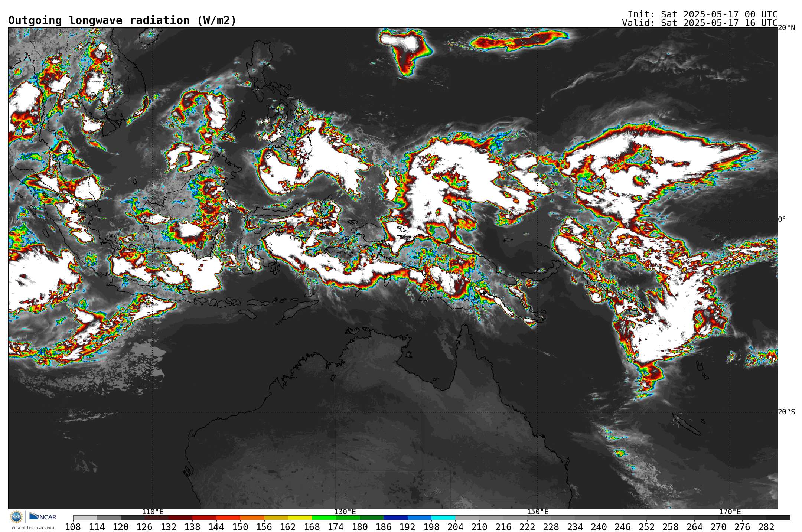Viewport: 802px width, 532px height.
Task: Pick the dark maroon swatch between 126 and 132
Action: 157,518
